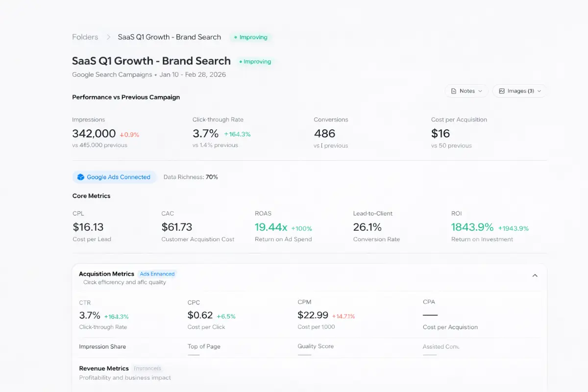Open the Revenue Metrics section header
588x392 pixels.
(104, 368)
